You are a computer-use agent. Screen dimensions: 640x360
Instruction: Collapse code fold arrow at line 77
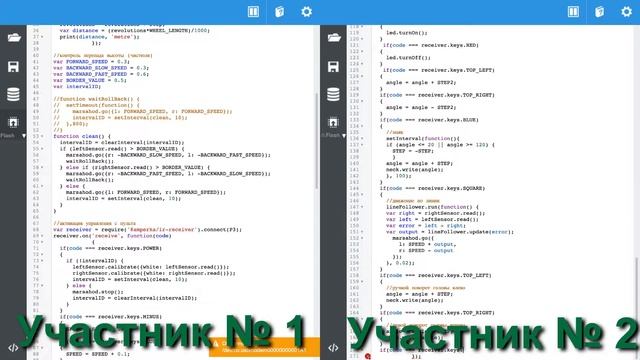(x=42, y=286)
